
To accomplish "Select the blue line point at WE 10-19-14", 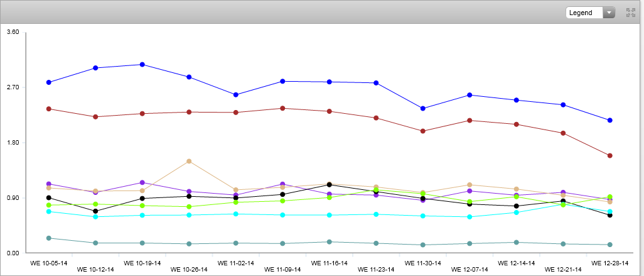I will [142, 65].
